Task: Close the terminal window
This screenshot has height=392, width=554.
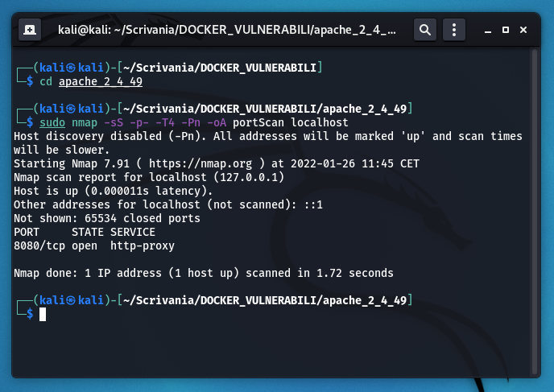Action: click(523, 30)
